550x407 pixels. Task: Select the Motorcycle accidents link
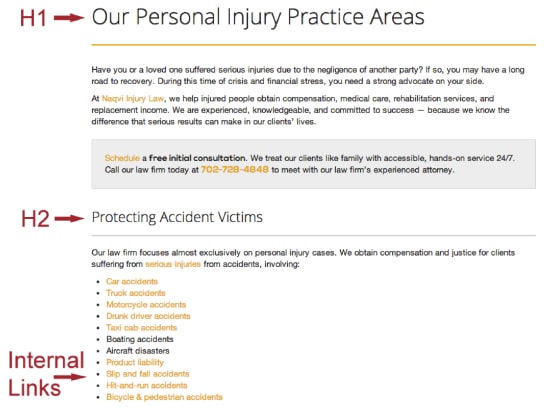coord(146,305)
